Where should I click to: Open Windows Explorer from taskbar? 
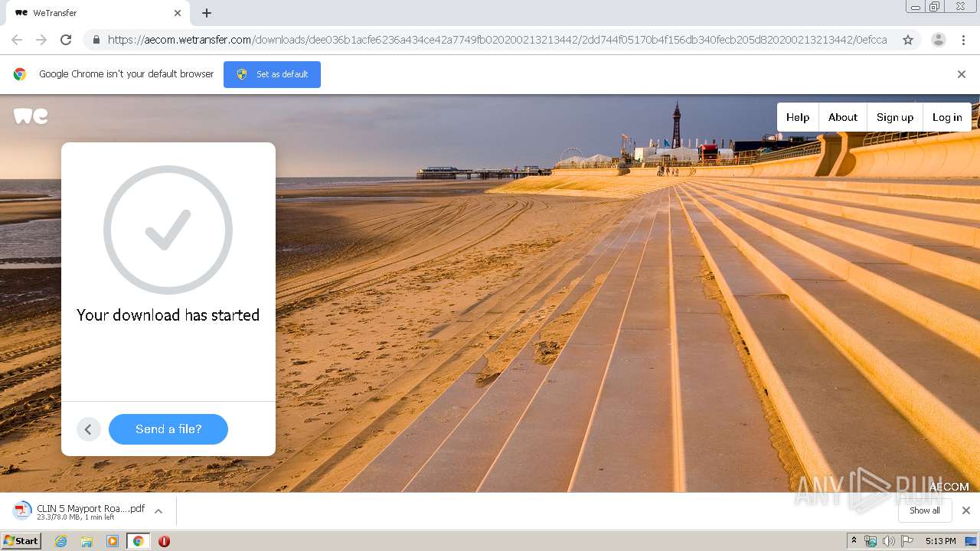coord(87,541)
